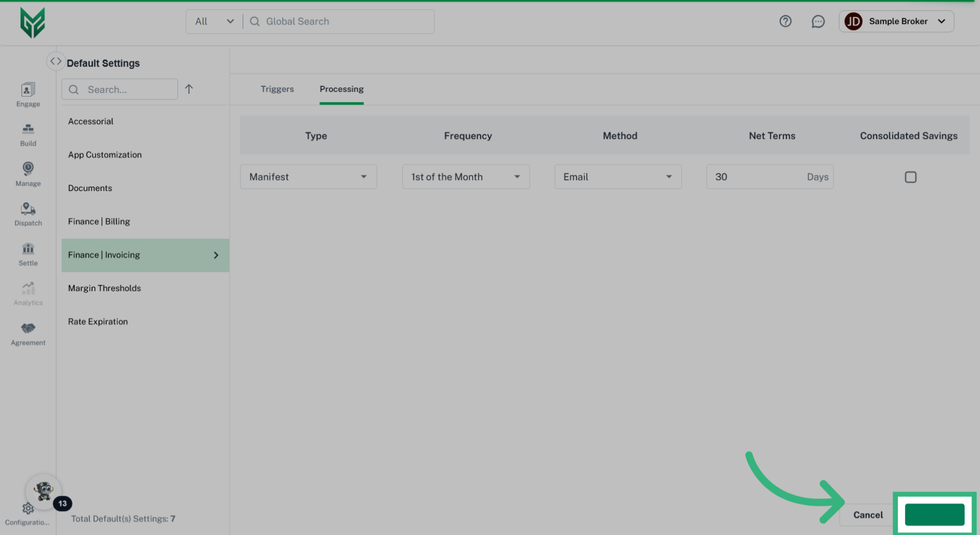Click the Net Terms days field showing 30

click(770, 177)
